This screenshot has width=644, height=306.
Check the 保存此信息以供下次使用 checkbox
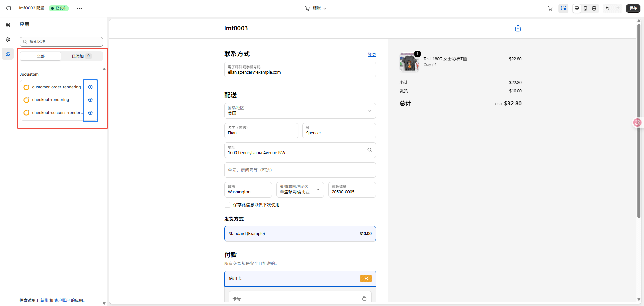coord(227,205)
